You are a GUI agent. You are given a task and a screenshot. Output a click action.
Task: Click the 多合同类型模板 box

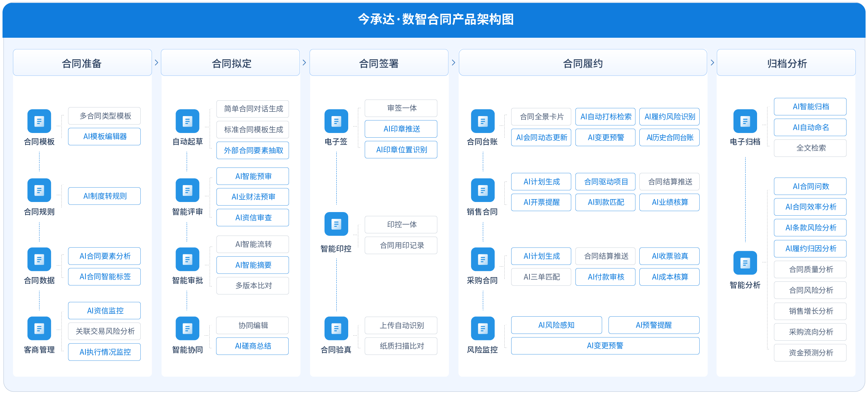[x=104, y=116]
